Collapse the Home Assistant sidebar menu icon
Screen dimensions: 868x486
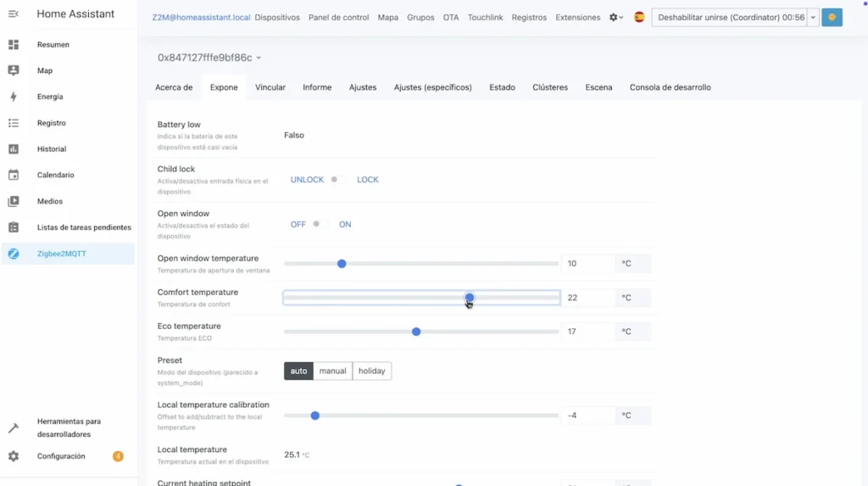click(x=14, y=14)
